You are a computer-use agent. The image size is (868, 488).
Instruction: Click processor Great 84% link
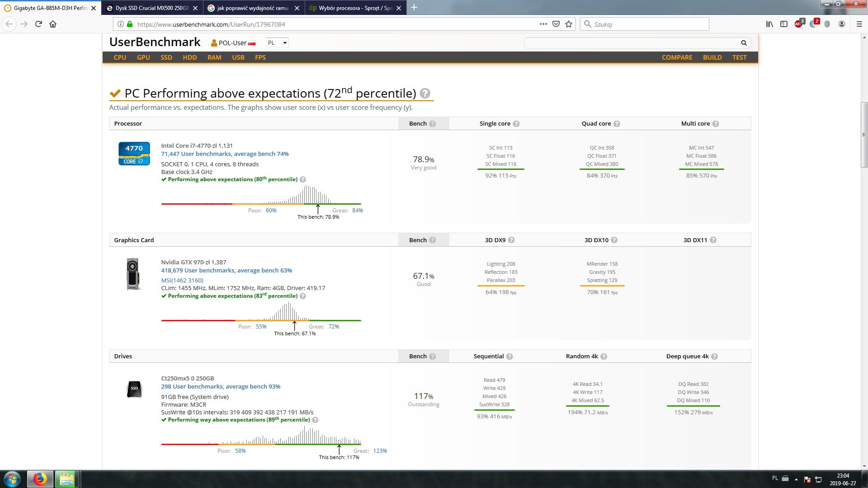pos(357,211)
